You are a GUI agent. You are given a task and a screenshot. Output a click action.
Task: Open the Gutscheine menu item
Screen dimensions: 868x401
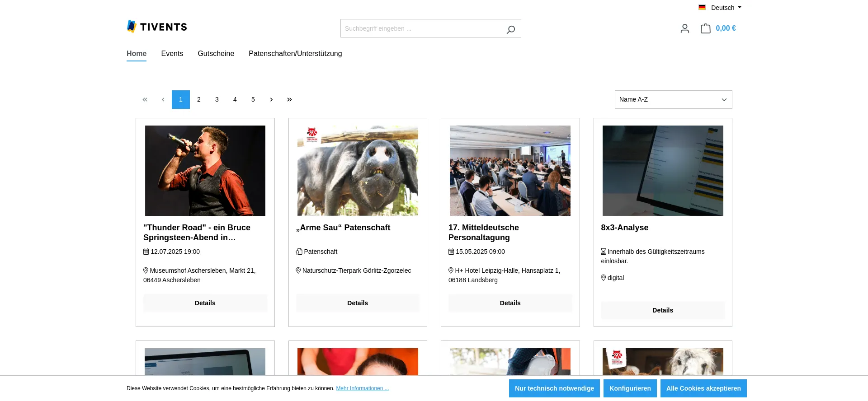click(x=216, y=54)
